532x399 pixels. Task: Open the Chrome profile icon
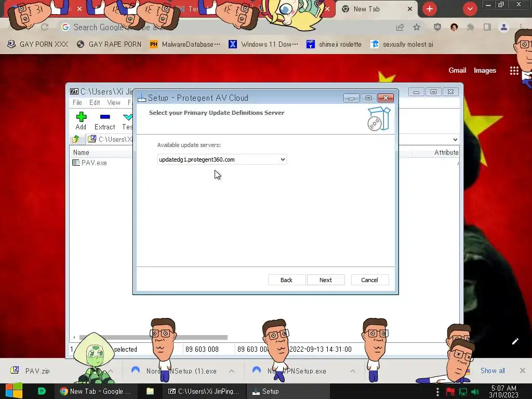tap(504, 28)
